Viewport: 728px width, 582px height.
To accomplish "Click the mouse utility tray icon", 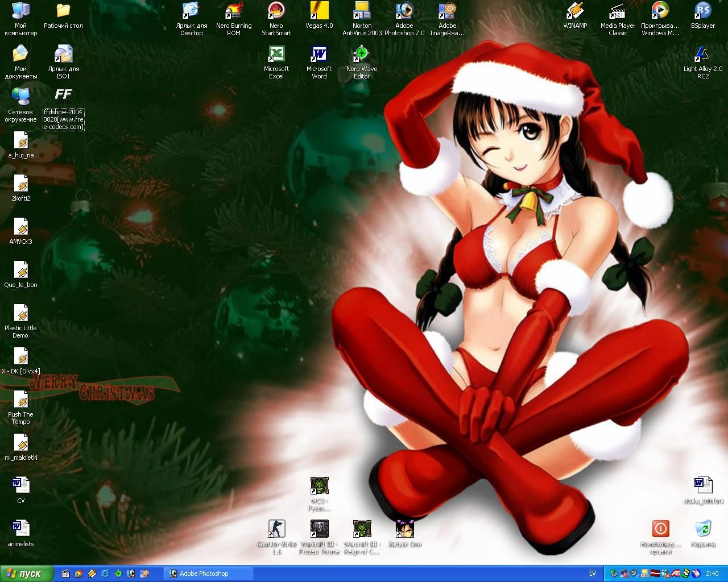I will [696, 573].
